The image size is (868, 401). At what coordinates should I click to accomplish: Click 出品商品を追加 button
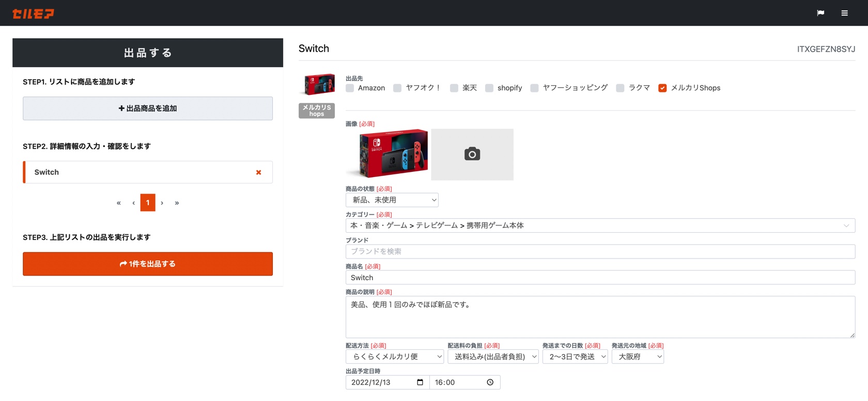pyautogui.click(x=148, y=108)
